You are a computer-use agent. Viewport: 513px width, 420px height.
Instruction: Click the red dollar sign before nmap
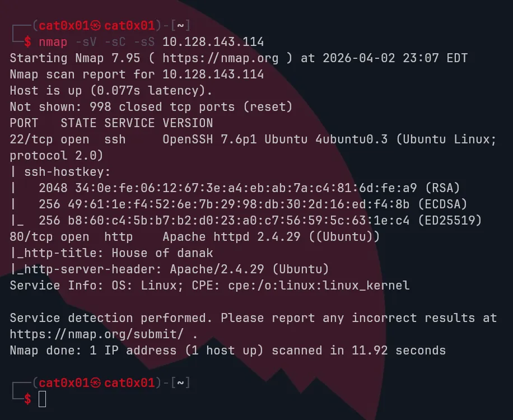point(27,42)
